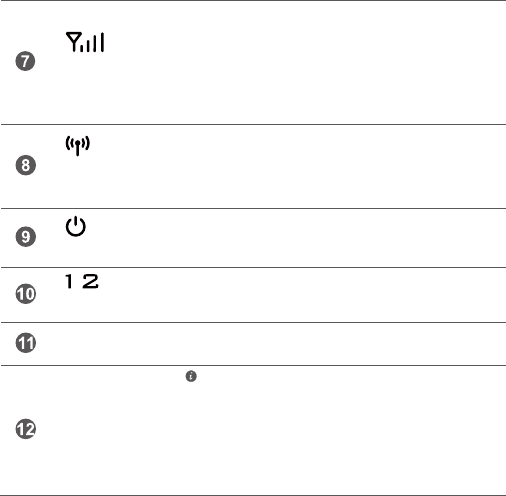Screen dimensions: 506x496
Task: Click the divider line below row 11
Action: [253, 365]
